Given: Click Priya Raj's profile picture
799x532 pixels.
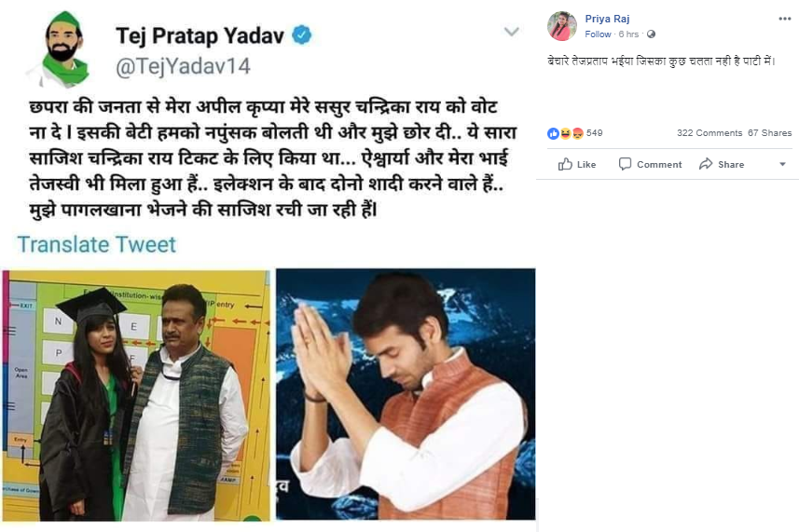Looking at the screenshot, I should [x=562, y=26].
